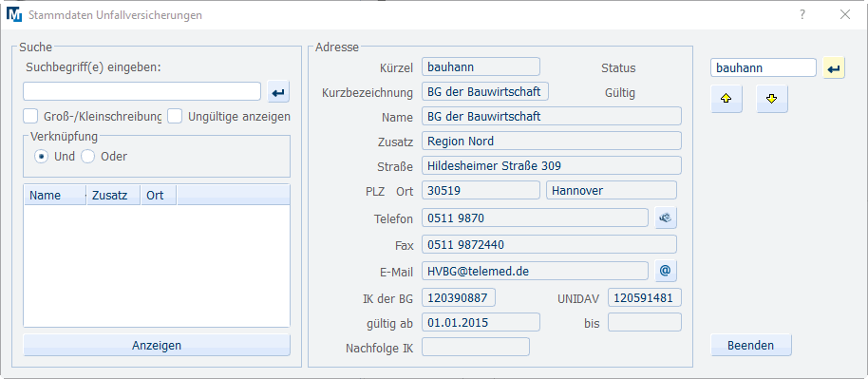Viewport: 868px width, 379px height.
Task: Click the M application icon in title bar
Action: pos(14,14)
